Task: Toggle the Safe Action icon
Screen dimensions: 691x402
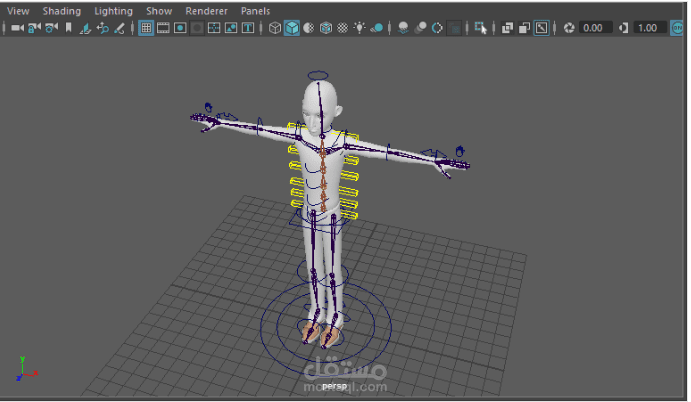Action: coord(231,28)
